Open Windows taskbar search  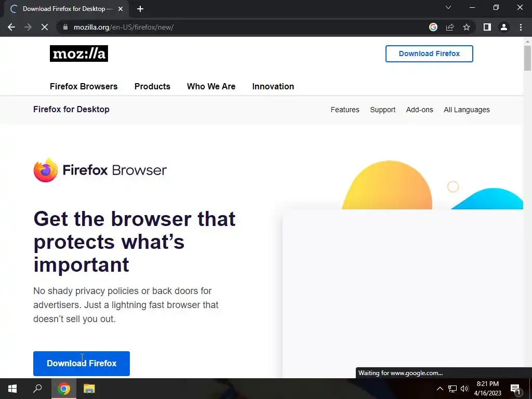point(37,389)
